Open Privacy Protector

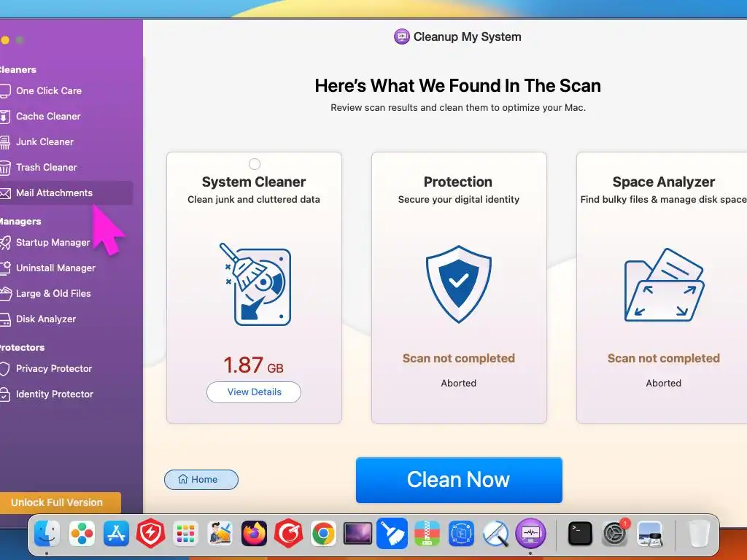[x=53, y=368]
